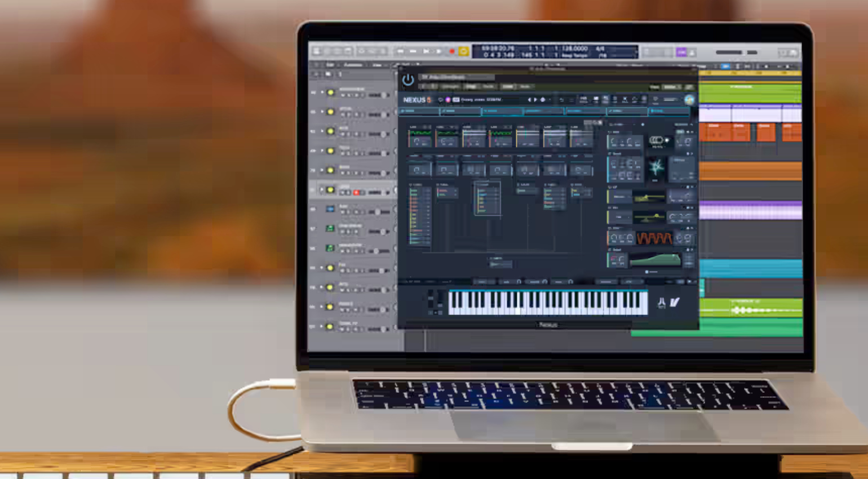Click the Copy button in plugin header
868x479 pixels.
click(471, 87)
